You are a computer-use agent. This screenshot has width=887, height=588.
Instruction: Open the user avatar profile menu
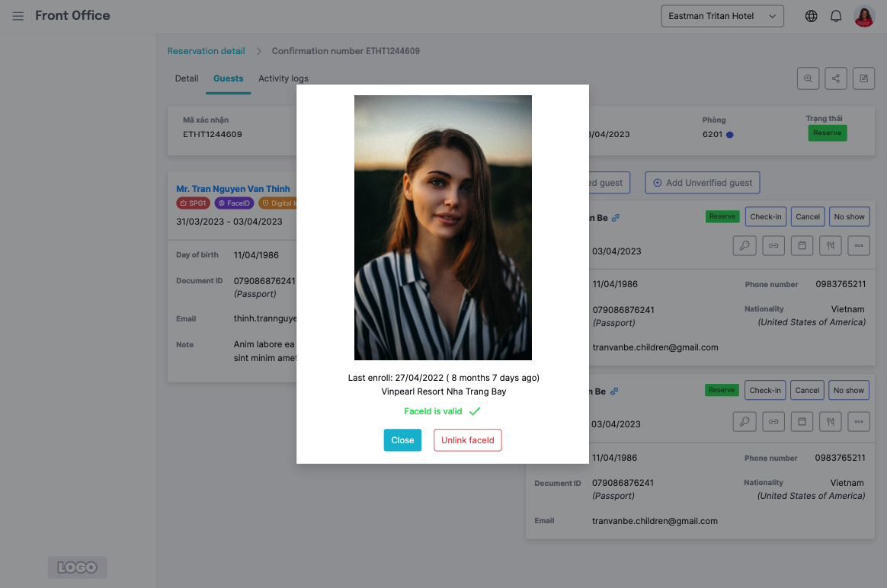[864, 16]
